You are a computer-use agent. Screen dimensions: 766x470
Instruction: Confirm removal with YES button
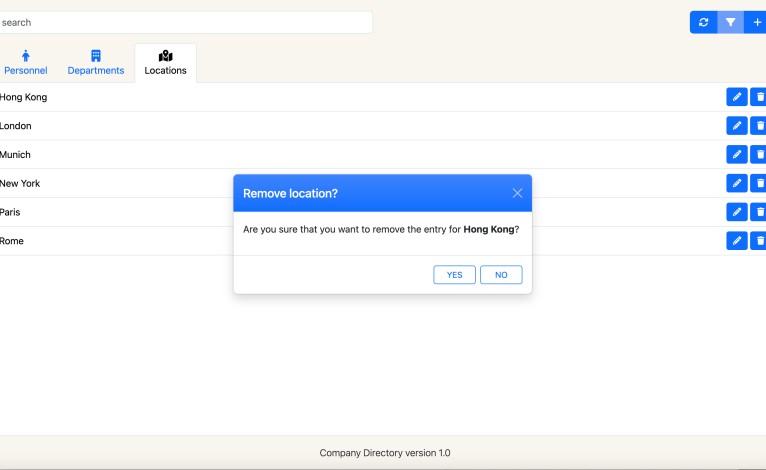454,275
